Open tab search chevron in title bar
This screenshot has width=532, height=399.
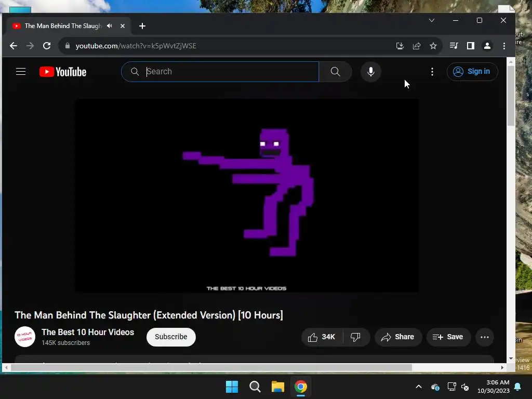click(432, 20)
